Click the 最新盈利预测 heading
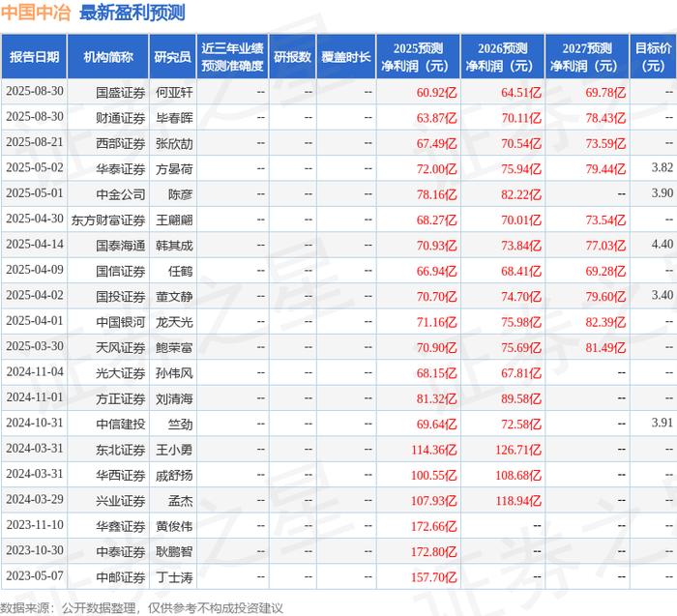 (x=132, y=12)
